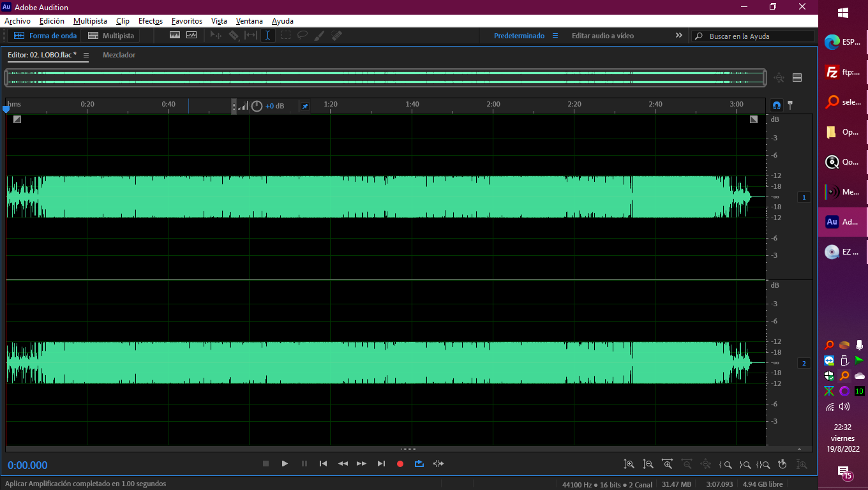Screen dimensions: 868x490
Task: Open the Editor panel options menu
Action: [x=86, y=55]
